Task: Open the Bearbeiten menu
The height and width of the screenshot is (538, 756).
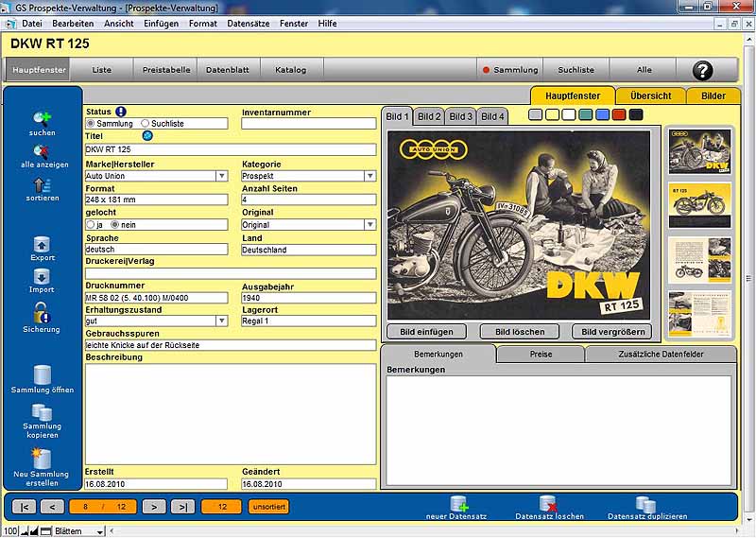Action: pyautogui.click(x=73, y=23)
